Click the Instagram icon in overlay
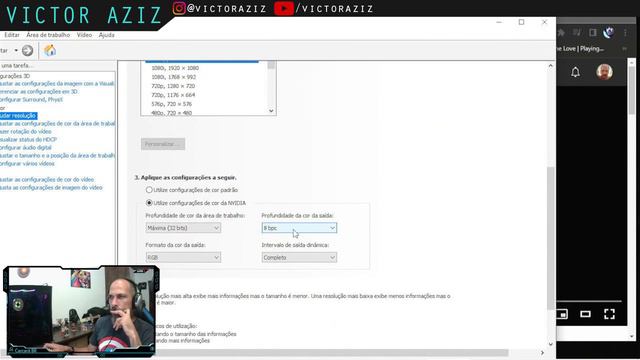 (x=179, y=8)
